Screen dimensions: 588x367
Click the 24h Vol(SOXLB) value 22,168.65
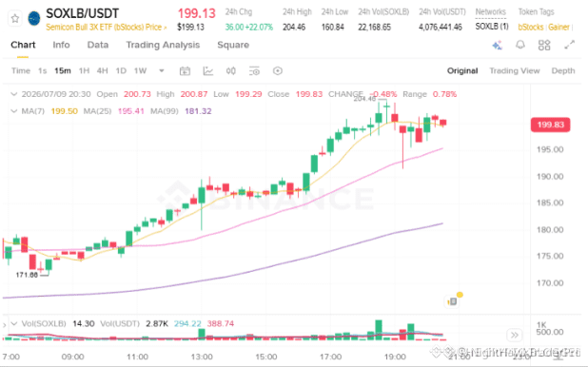coord(374,28)
